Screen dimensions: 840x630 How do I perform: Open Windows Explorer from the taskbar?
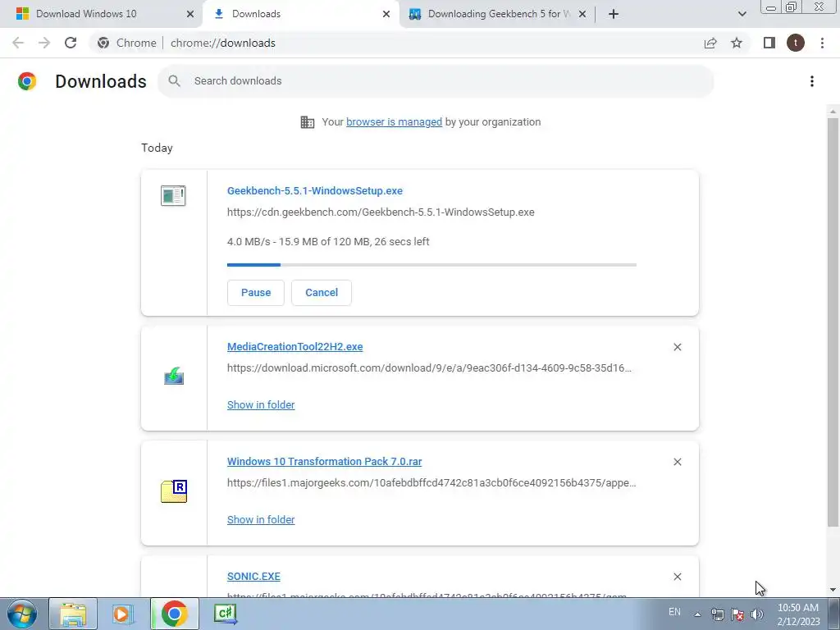[x=73, y=614]
